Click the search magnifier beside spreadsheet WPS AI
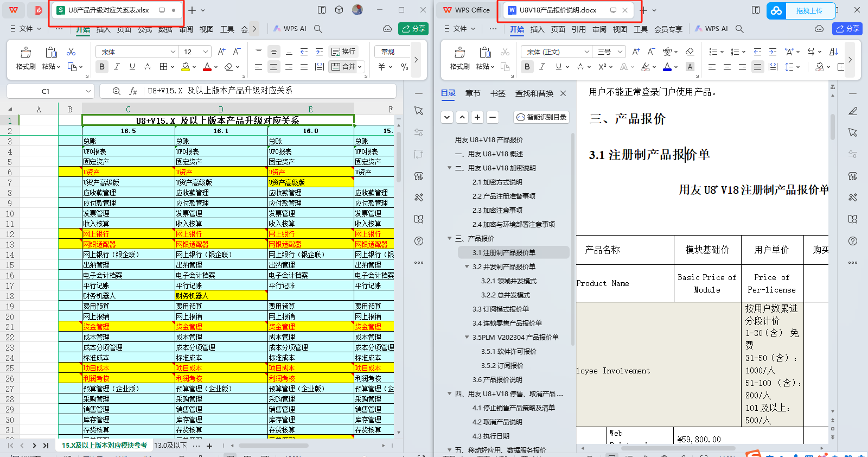Image resolution: width=868 pixels, height=457 pixels. pos(318,29)
